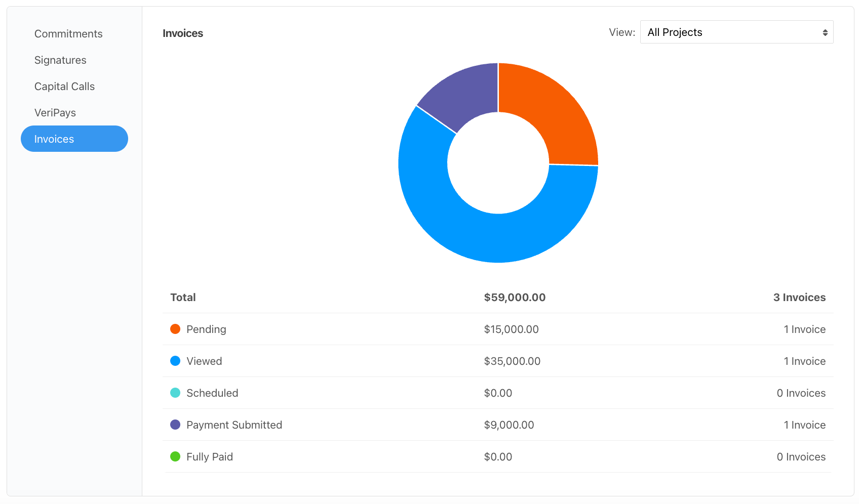Click the green Fully Paid status dot
859x504 pixels.
175,456
